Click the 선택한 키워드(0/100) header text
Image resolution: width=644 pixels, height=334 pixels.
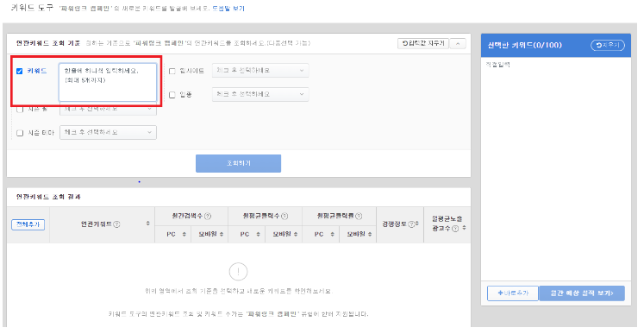(x=524, y=45)
